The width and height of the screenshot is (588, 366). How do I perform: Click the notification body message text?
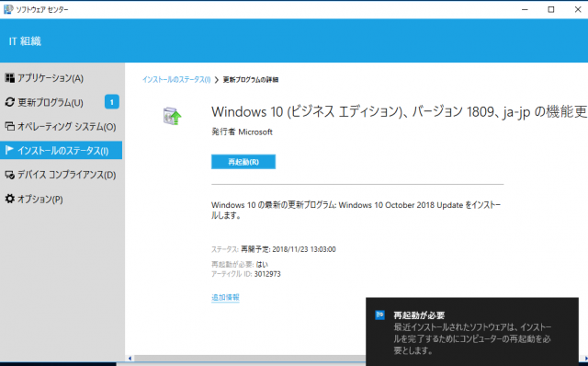tap(472, 339)
